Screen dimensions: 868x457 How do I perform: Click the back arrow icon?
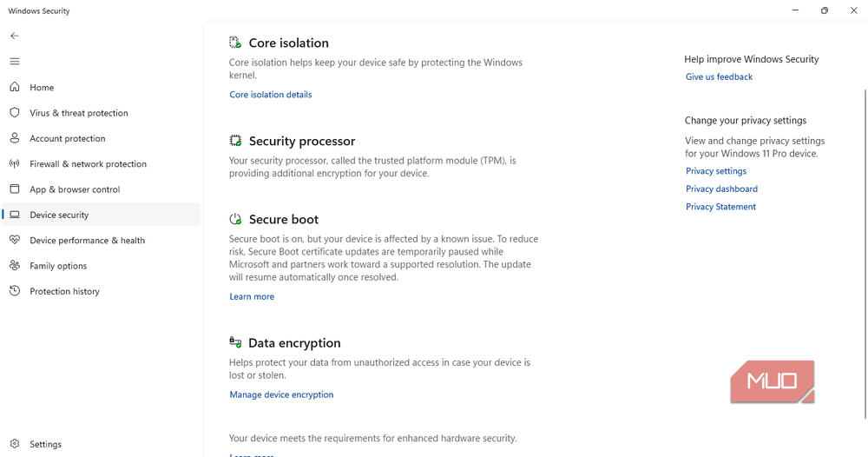tap(15, 36)
